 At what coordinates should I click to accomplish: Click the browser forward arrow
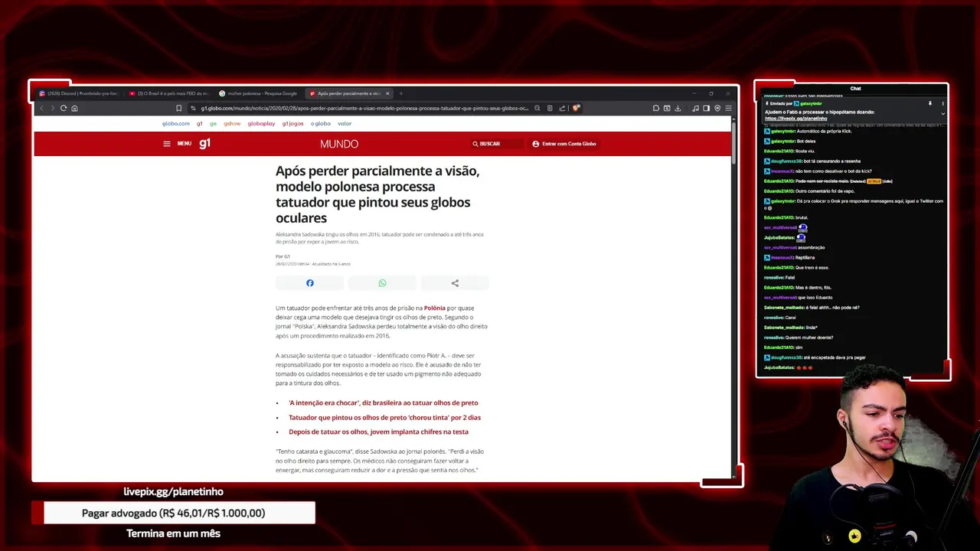[52, 109]
